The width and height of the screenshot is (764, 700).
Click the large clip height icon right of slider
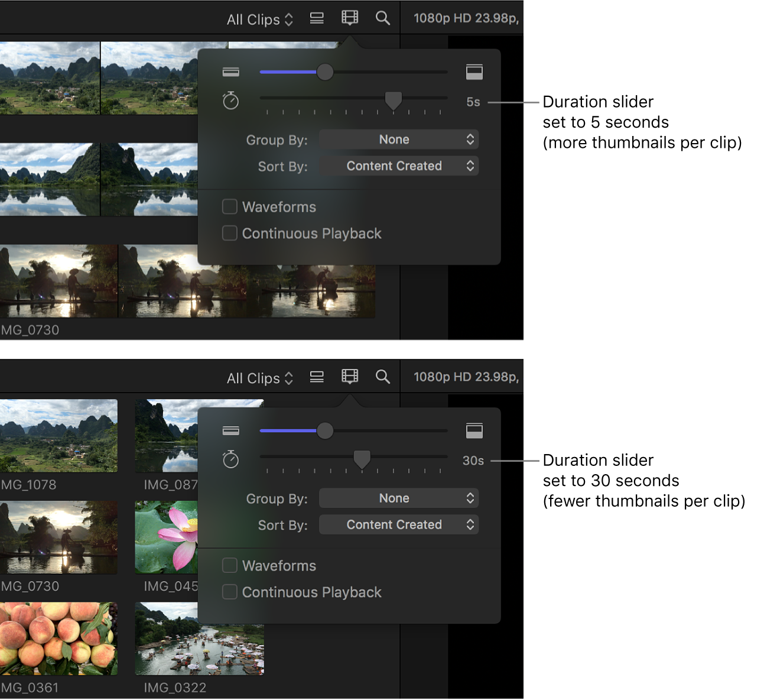[x=475, y=72]
